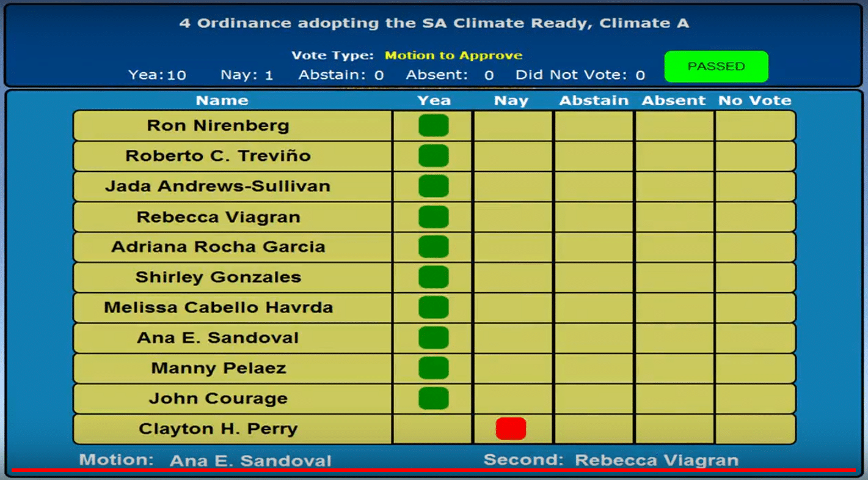Click the Motion to Approve vote type
Image resolution: width=868 pixels, height=480 pixels.
pos(453,56)
